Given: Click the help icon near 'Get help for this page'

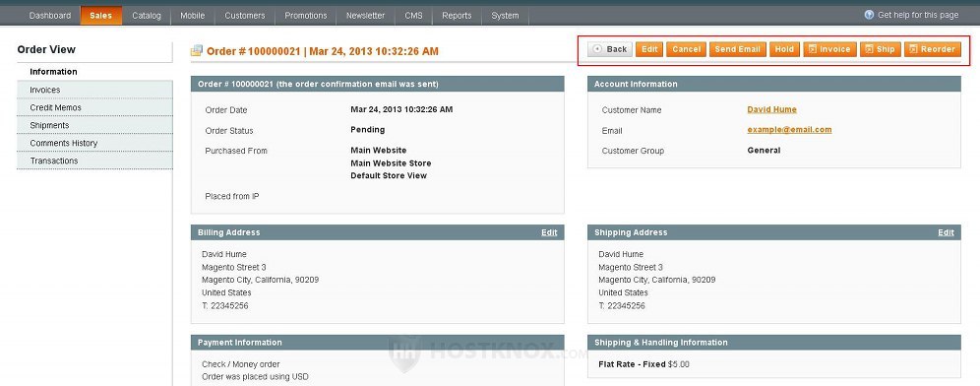Looking at the screenshot, I should (869, 15).
